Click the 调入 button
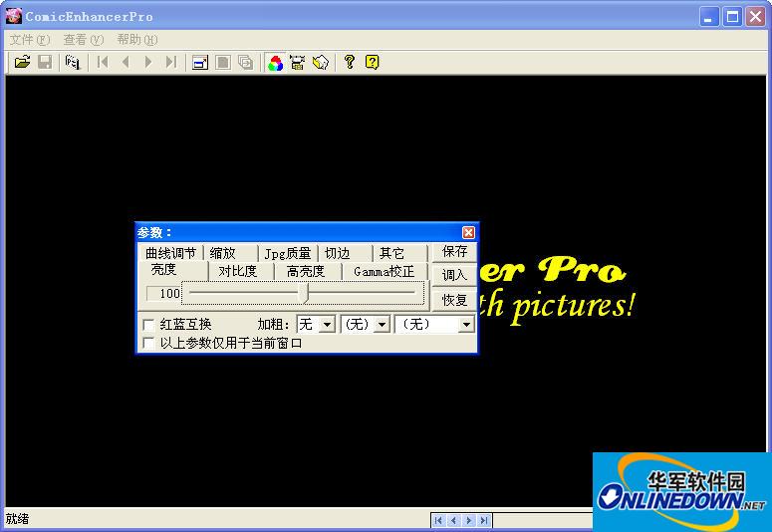The image size is (772, 532). (x=454, y=275)
